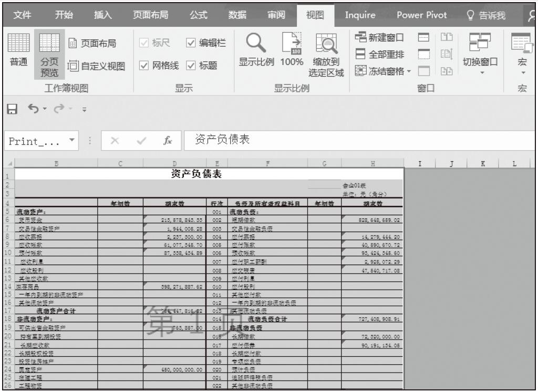This screenshot has width=538, height=392.
Task: Click the Macros (宏) icon
Action: [522, 43]
